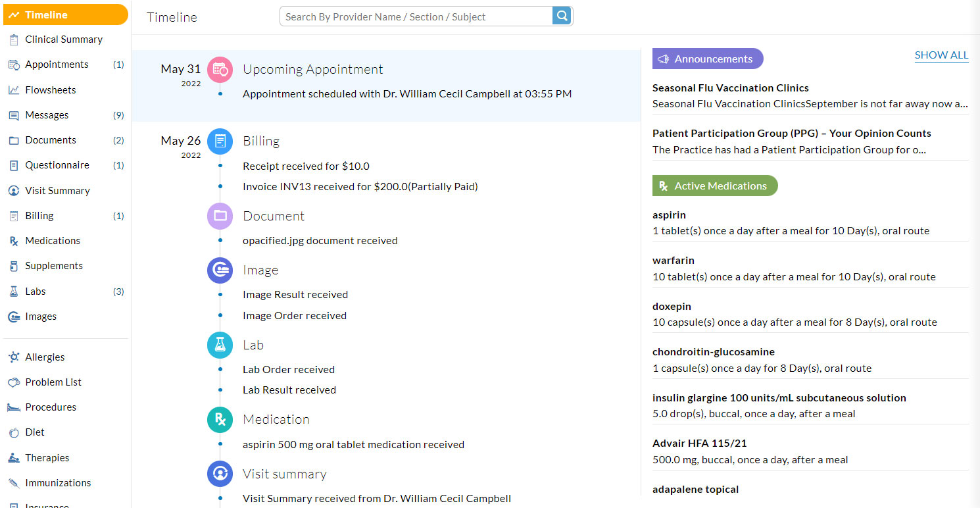Click the blue Billing timeline icon
This screenshot has width=980, height=508.
220,141
